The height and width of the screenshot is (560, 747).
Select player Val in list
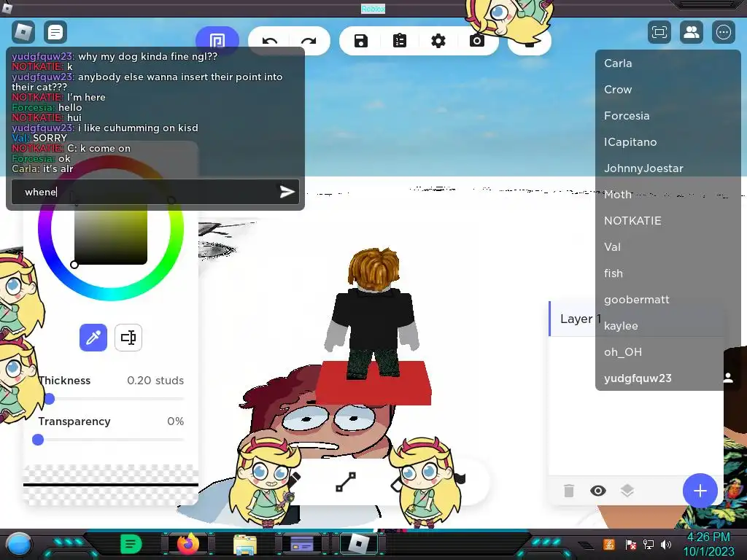tap(667, 246)
